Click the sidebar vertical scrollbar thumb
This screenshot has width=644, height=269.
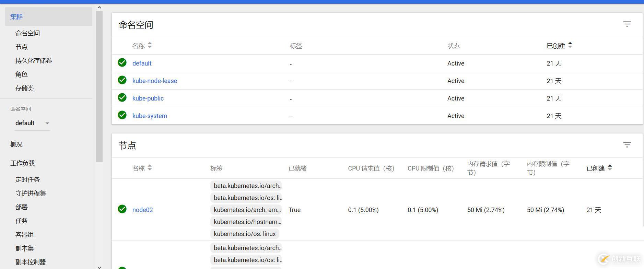tap(99, 86)
